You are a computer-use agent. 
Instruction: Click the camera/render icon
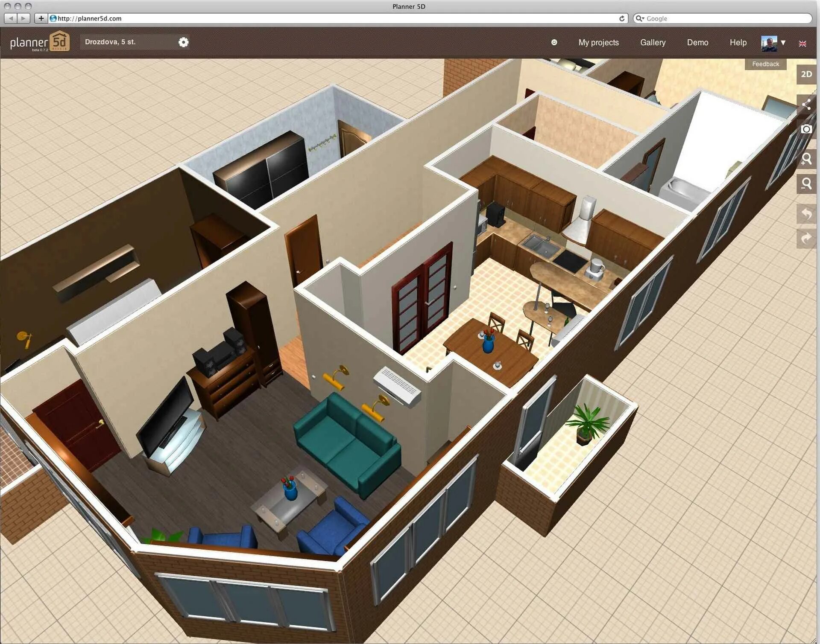click(805, 128)
